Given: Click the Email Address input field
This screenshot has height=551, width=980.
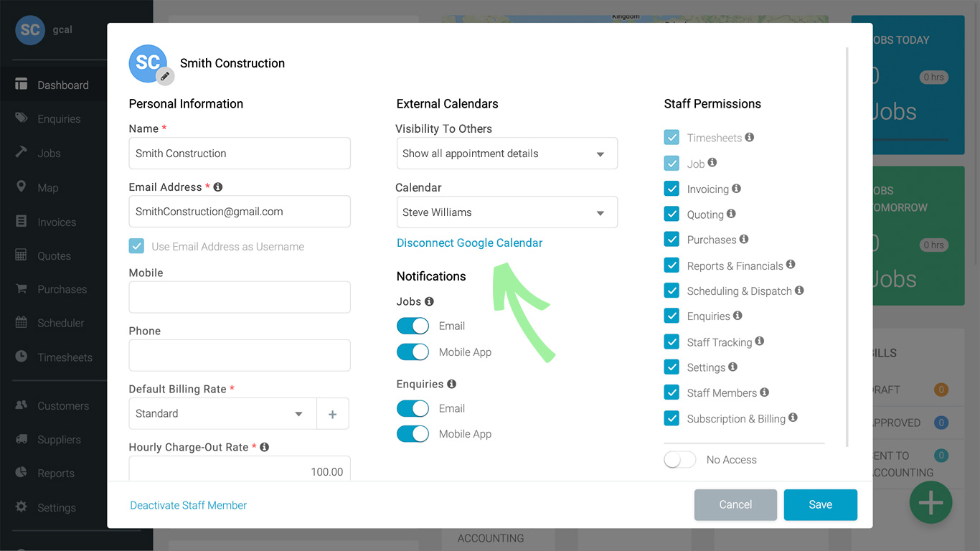Looking at the screenshot, I should tap(240, 212).
